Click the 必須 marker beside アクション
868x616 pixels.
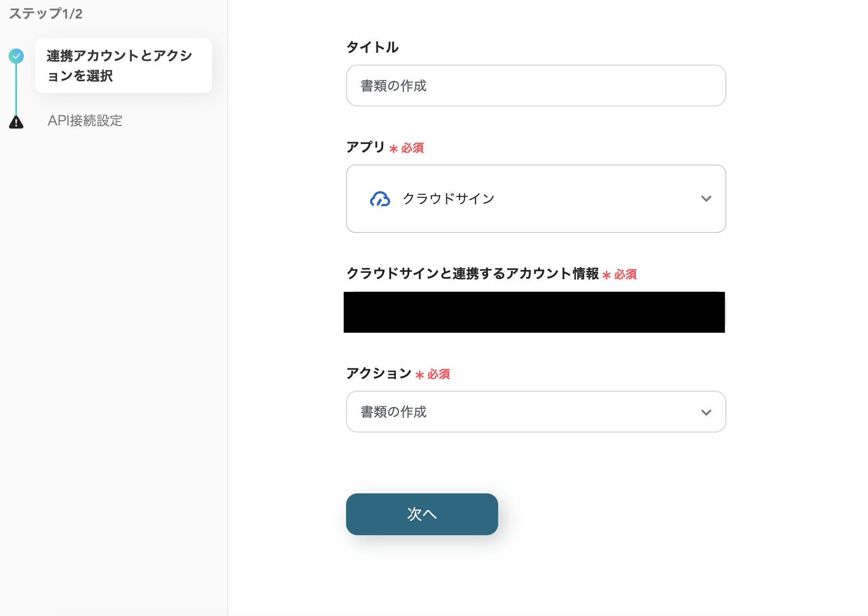pos(438,375)
